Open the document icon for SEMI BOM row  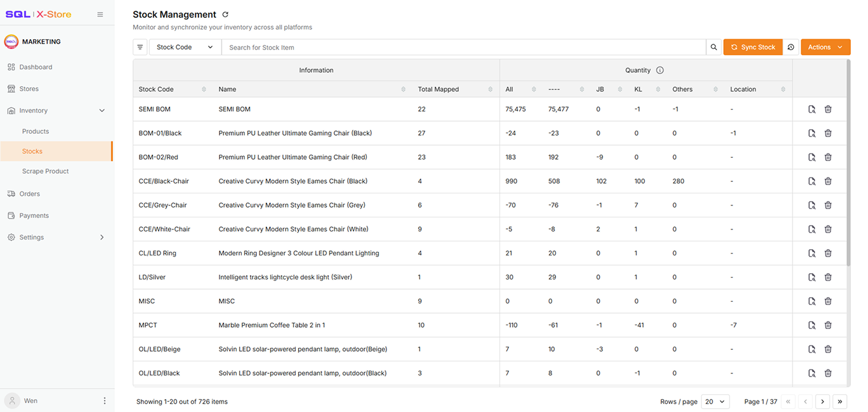[x=812, y=109]
